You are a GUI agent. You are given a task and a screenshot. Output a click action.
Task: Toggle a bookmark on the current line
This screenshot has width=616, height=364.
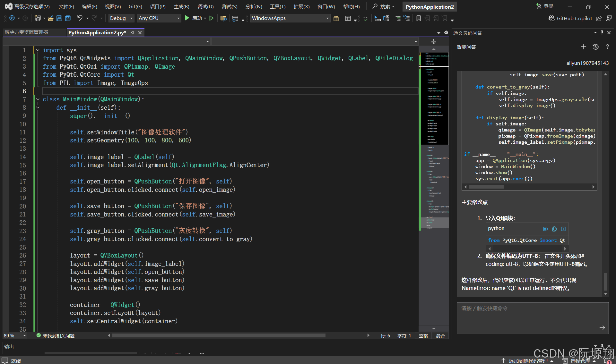(418, 18)
